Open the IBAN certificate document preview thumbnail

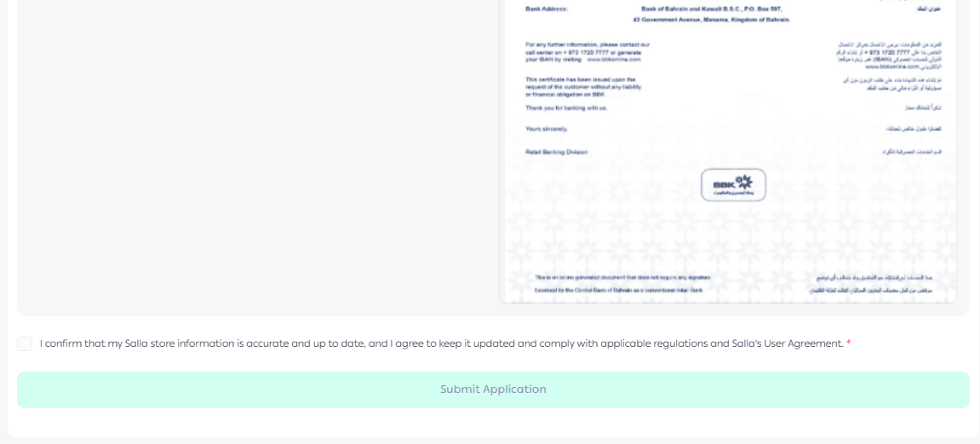pyautogui.click(x=727, y=150)
